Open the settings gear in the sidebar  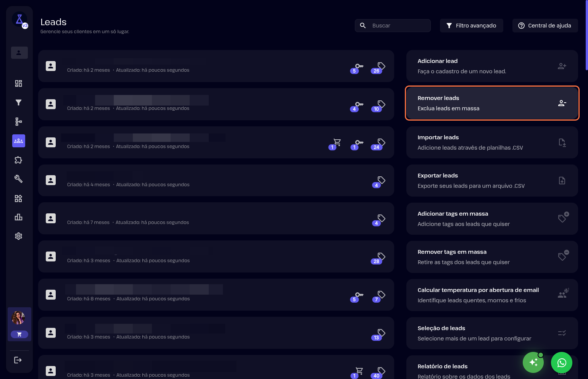point(18,236)
